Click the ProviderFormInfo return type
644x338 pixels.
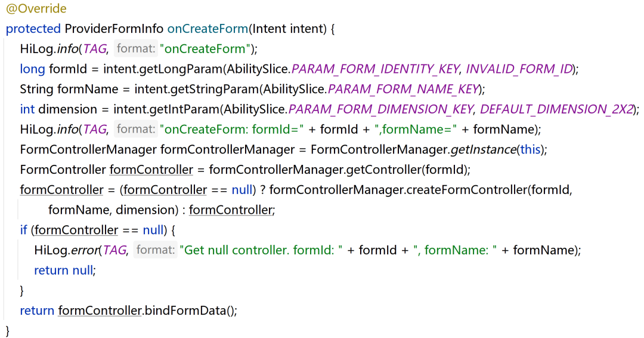pos(114,29)
